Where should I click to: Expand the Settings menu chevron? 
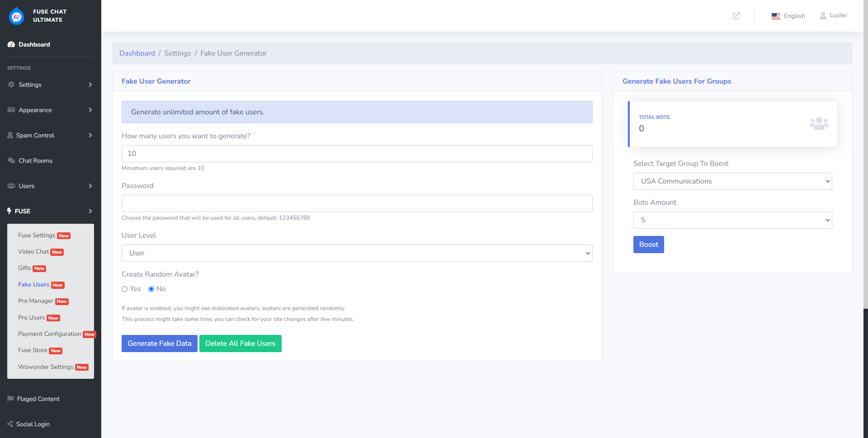(90, 85)
